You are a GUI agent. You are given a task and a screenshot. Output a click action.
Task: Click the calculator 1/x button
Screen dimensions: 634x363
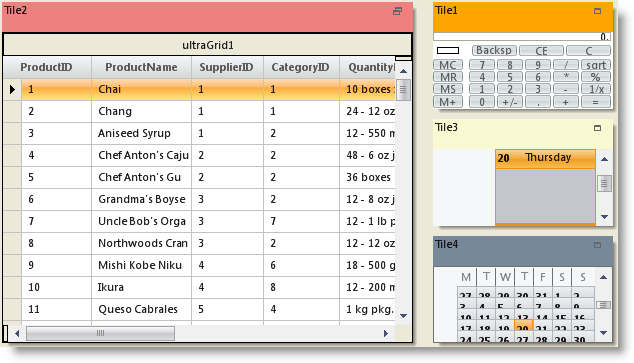596,89
